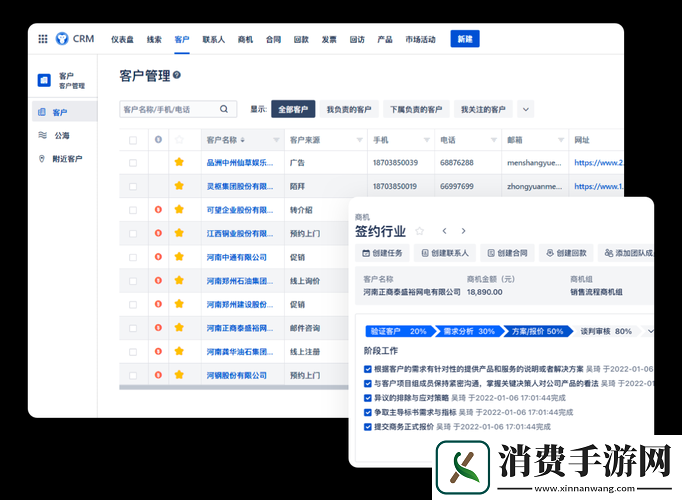
Task: Favorite the 签约行业 opportunity with the star
Action: point(419,231)
